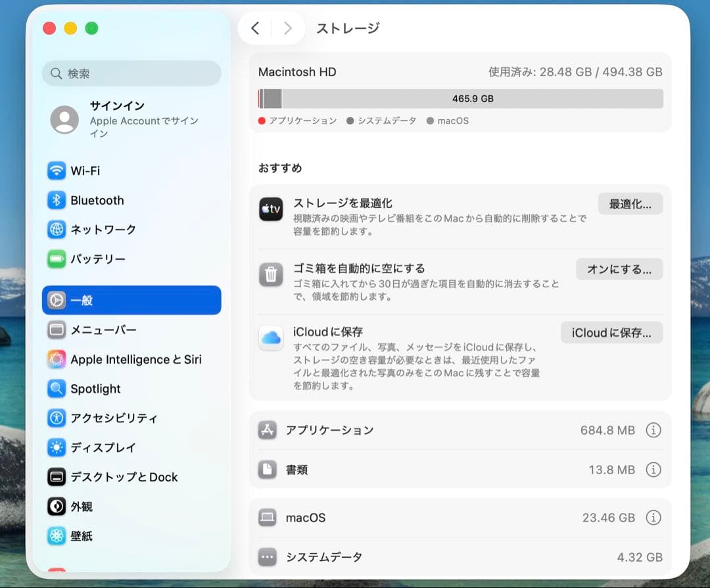Click the Macintosh HD storage usage bar

[x=460, y=99]
